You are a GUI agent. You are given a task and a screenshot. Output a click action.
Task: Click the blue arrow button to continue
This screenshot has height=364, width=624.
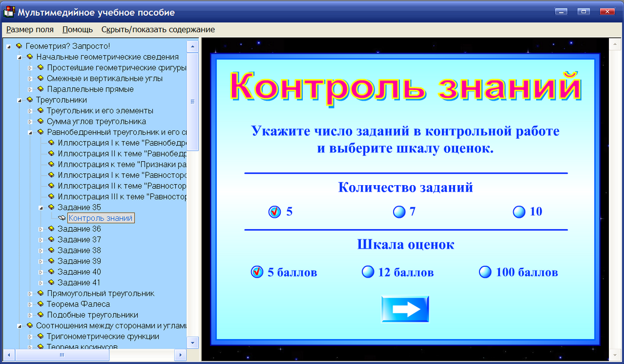click(x=405, y=308)
